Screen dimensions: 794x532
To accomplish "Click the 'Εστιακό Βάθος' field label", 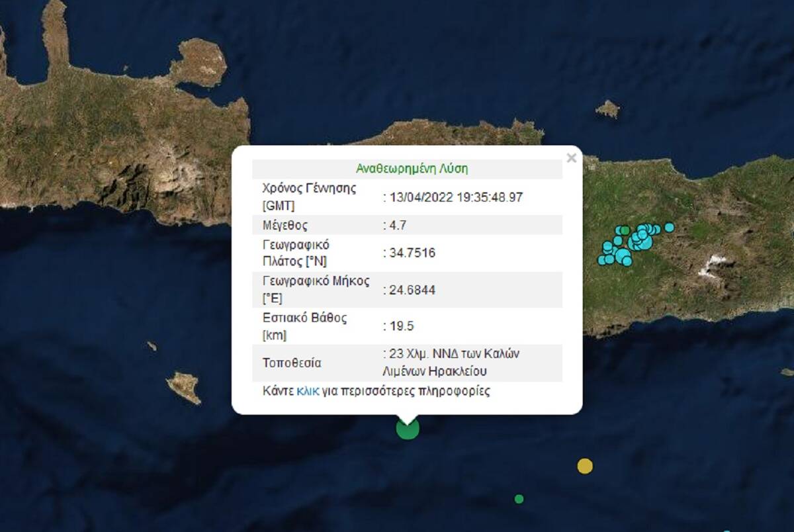I will 305,318.
